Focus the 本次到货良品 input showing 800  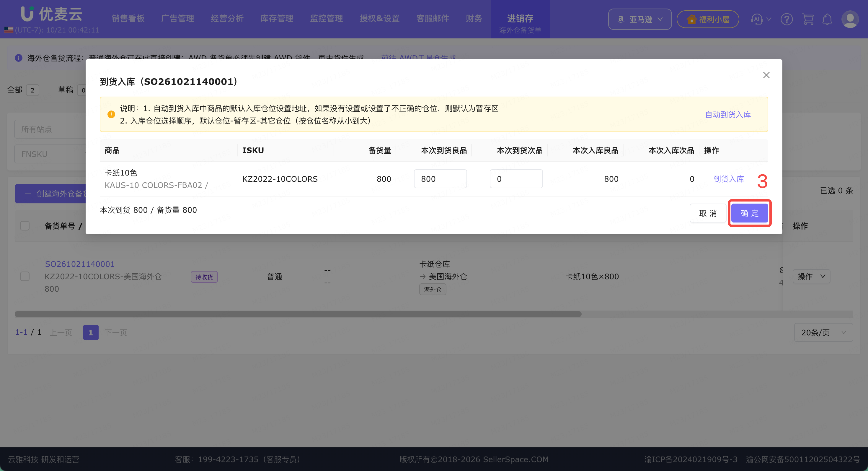pyautogui.click(x=440, y=179)
